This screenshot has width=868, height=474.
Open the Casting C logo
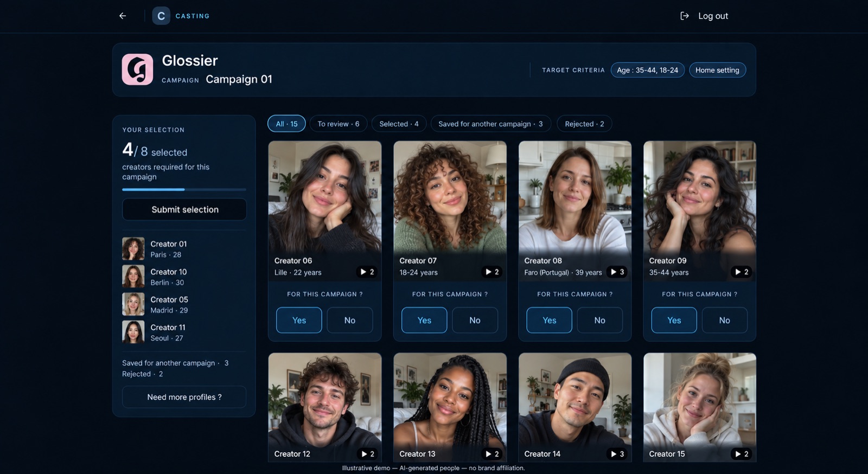(x=161, y=16)
